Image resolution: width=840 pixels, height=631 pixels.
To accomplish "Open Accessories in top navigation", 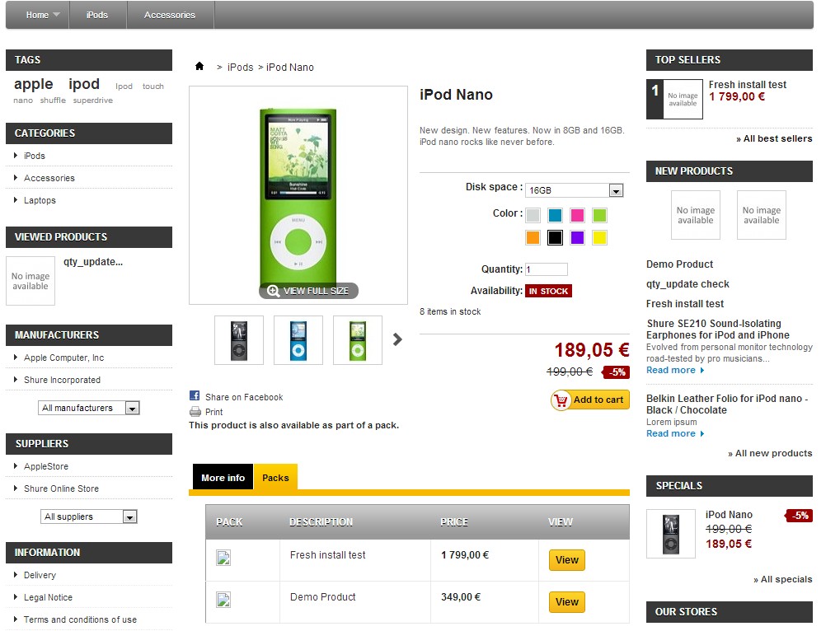I will point(170,15).
